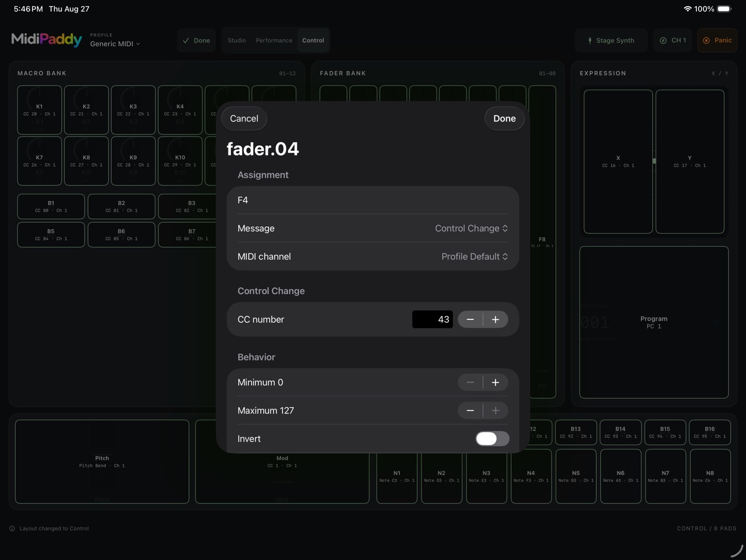
Task: Select the N8 note pad
Action: (710, 476)
